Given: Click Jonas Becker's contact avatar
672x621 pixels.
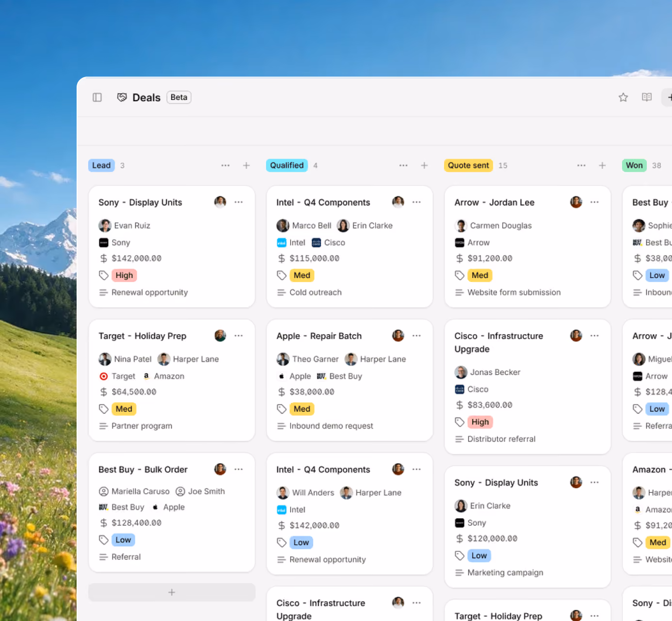Looking at the screenshot, I should coord(461,372).
